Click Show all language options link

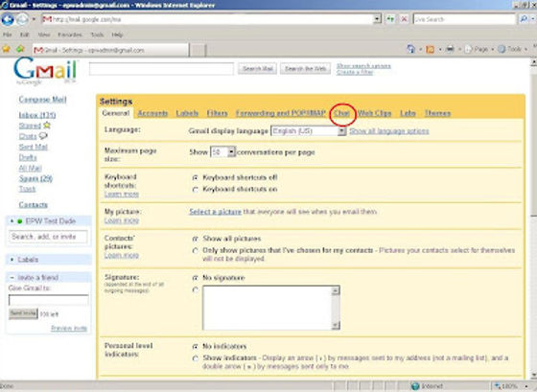(389, 131)
